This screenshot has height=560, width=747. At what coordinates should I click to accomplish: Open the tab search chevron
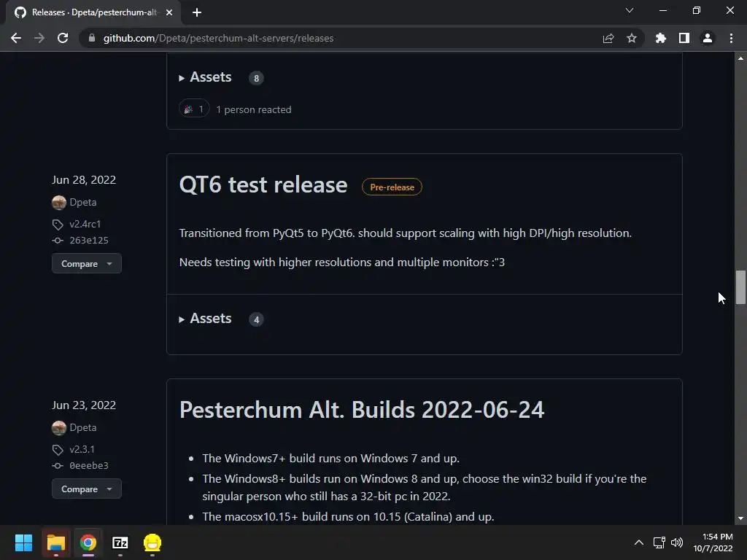pyautogui.click(x=630, y=10)
